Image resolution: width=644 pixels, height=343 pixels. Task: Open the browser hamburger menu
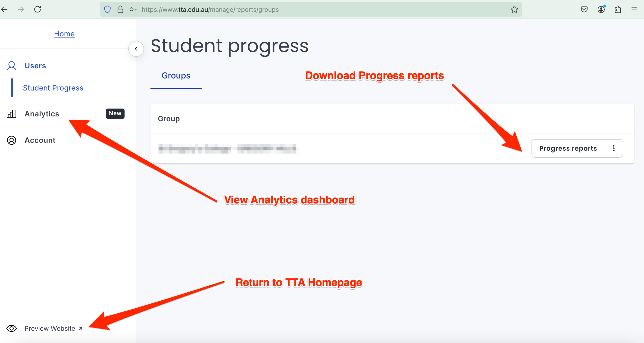(634, 9)
